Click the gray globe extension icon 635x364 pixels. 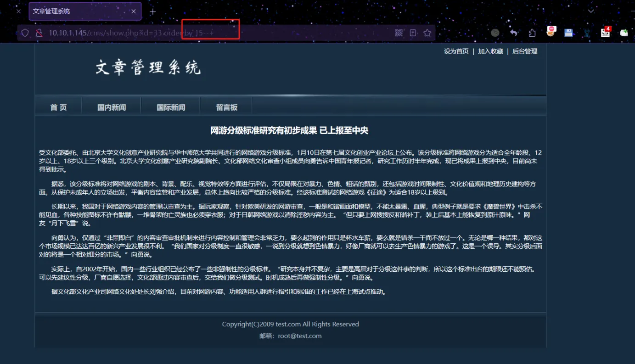tap(495, 33)
